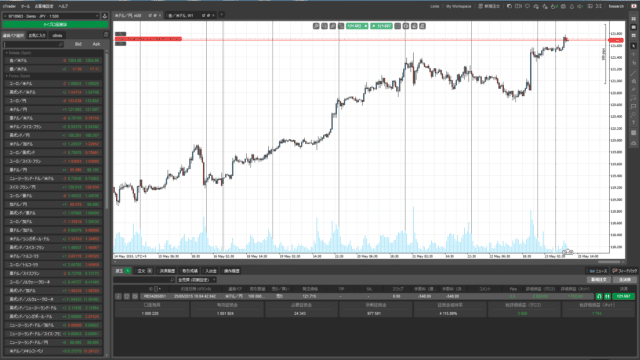The image size is (640, 360).
Task: Open the My Workspace menu
Action: [x=458, y=6]
